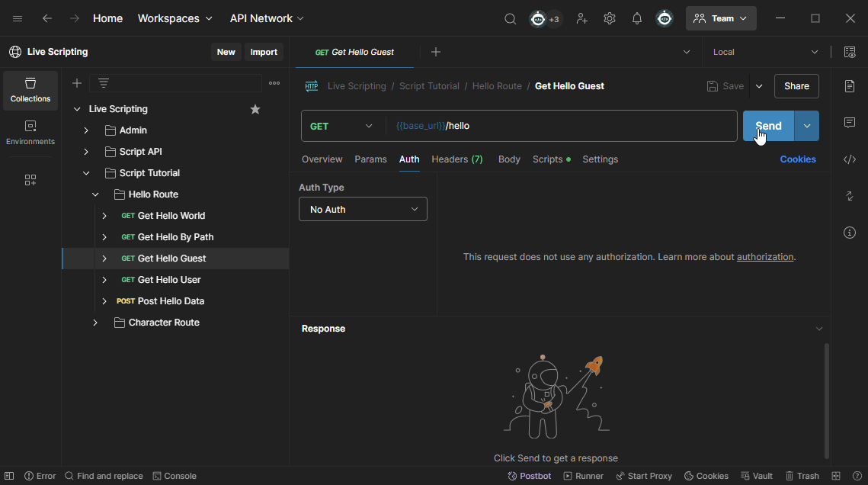
Task: Open the API Network dropdown
Action: (x=267, y=18)
